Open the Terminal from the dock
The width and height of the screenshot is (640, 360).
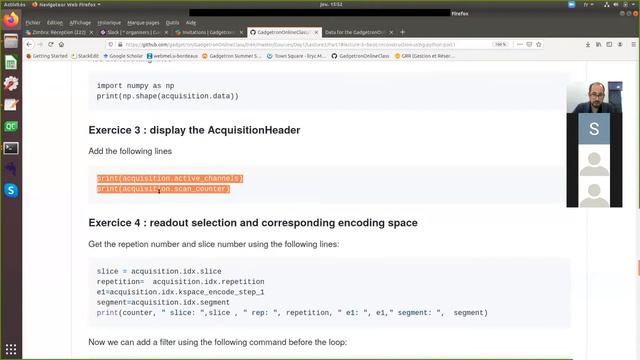point(11,148)
